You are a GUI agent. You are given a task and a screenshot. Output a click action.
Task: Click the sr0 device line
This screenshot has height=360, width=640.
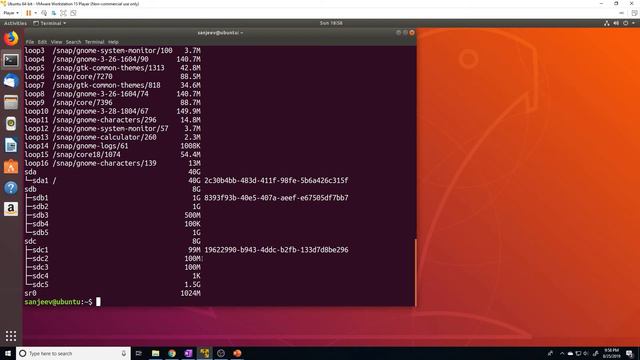[x=113, y=293]
